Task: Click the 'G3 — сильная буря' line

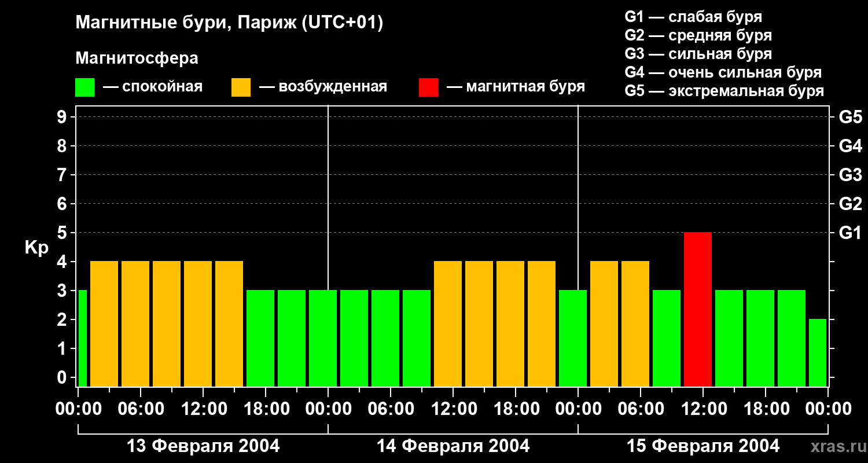Action: [698, 54]
